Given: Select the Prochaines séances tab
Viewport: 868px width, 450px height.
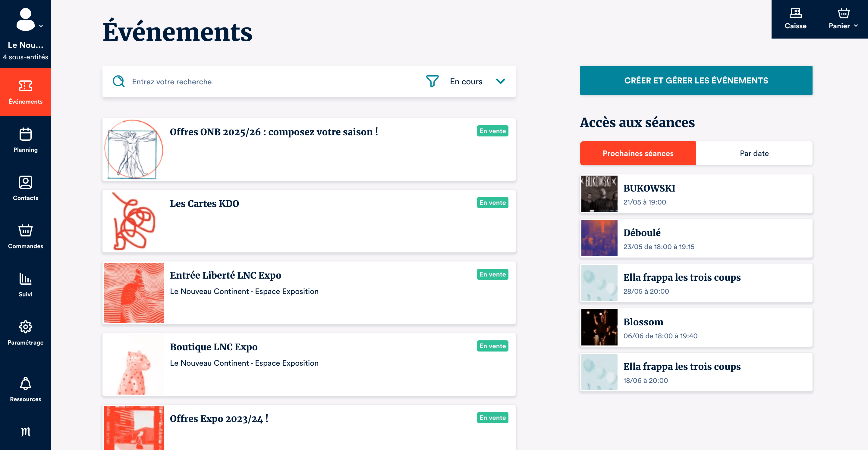Looking at the screenshot, I should 638,154.
